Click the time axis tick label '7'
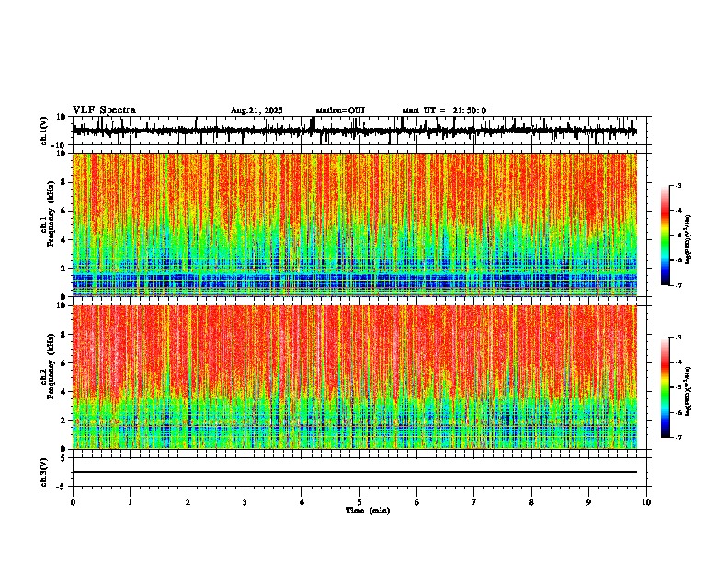 coord(474,502)
